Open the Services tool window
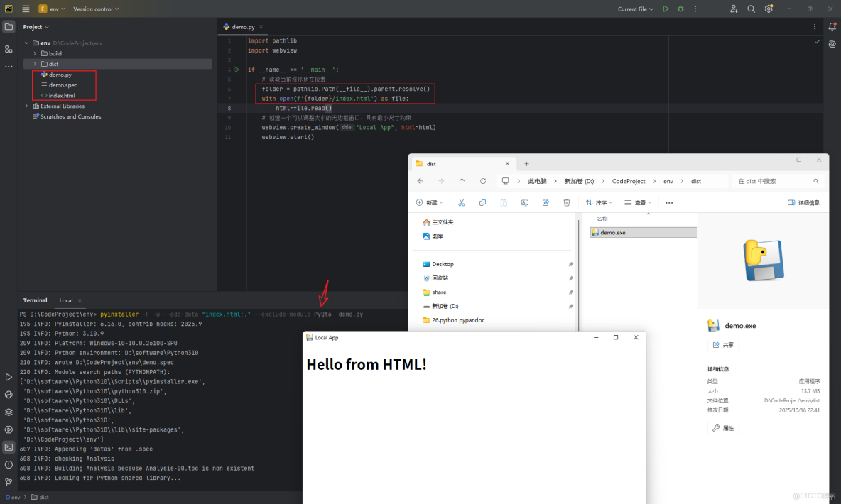 click(x=9, y=430)
